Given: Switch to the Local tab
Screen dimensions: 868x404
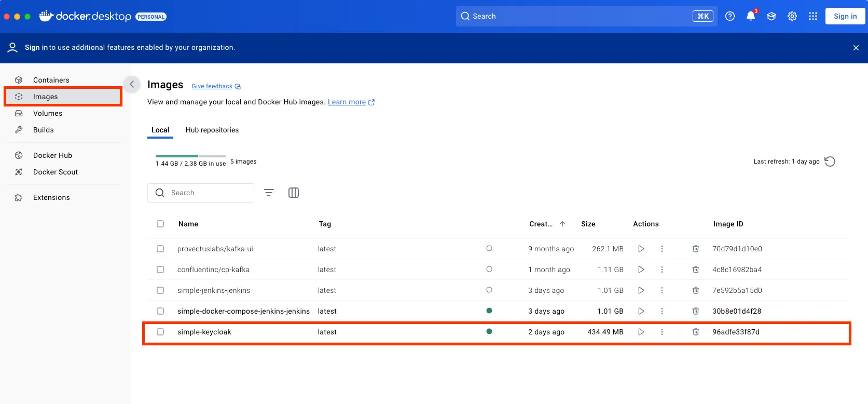Looking at the screenshot, I should [x=160, y=130].
